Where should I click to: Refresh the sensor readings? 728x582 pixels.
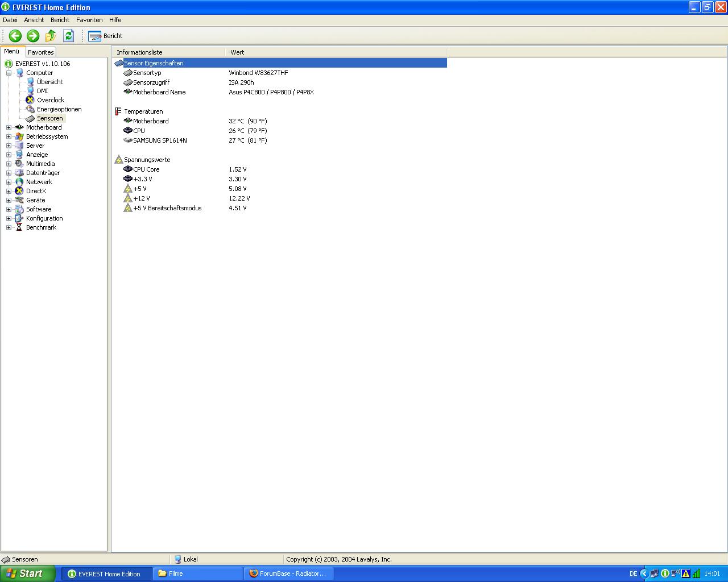(68, 36)
